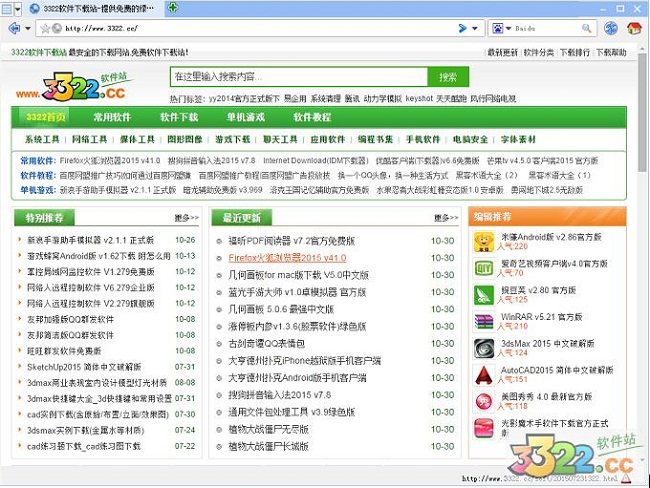Click the home house icon

[634, 28]
